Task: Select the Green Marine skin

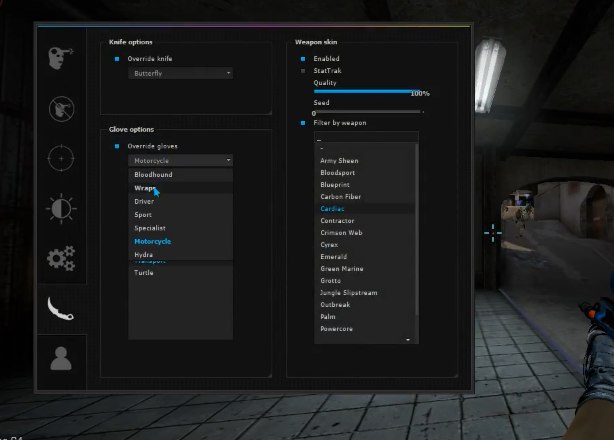Action: pos(365,269)
